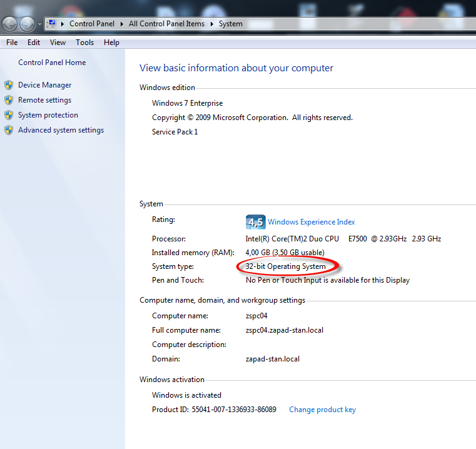Expand arrow before Control Panel breadcrumb
This screenshot has width=476, height=449.
62,24
